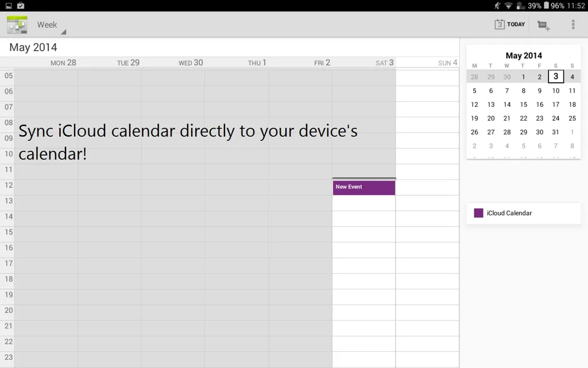Tap the SAT 3 column header
588x368 pixels.
click(385, 63)
